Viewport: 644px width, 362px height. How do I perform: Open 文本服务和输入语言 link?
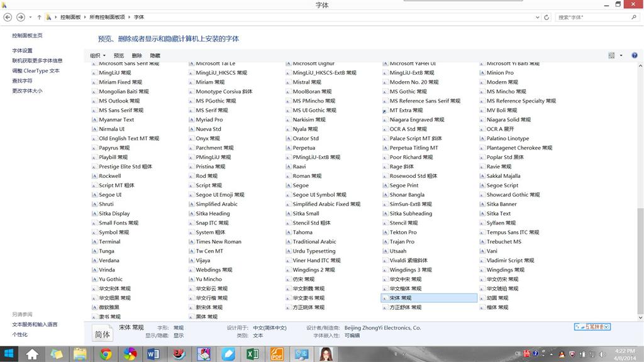click(x=35, y=325)
